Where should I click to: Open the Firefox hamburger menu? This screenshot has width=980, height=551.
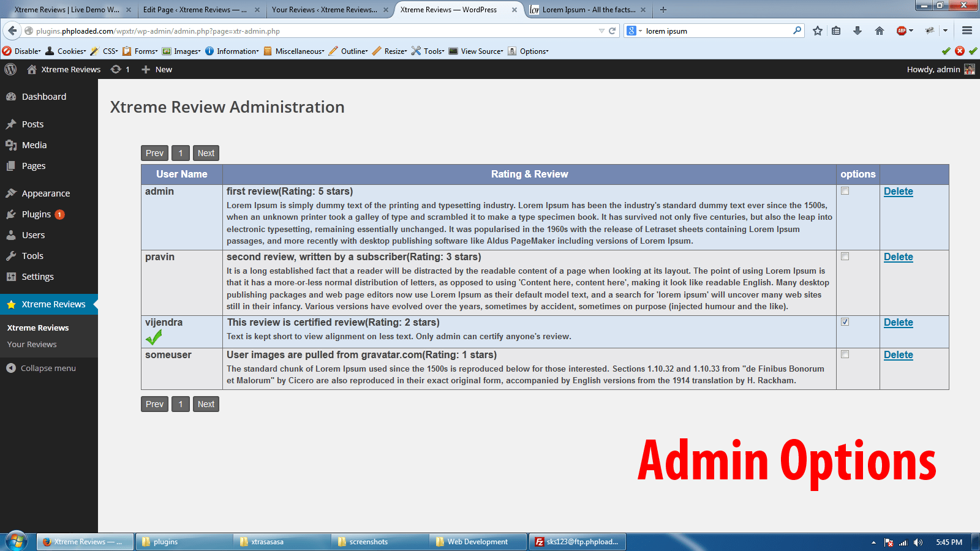(967, 31)
